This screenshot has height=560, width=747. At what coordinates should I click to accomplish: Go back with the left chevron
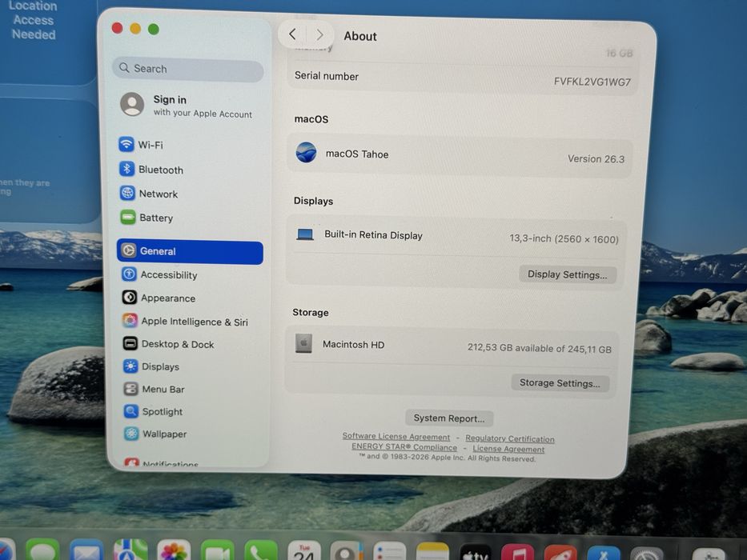(292, 34)
